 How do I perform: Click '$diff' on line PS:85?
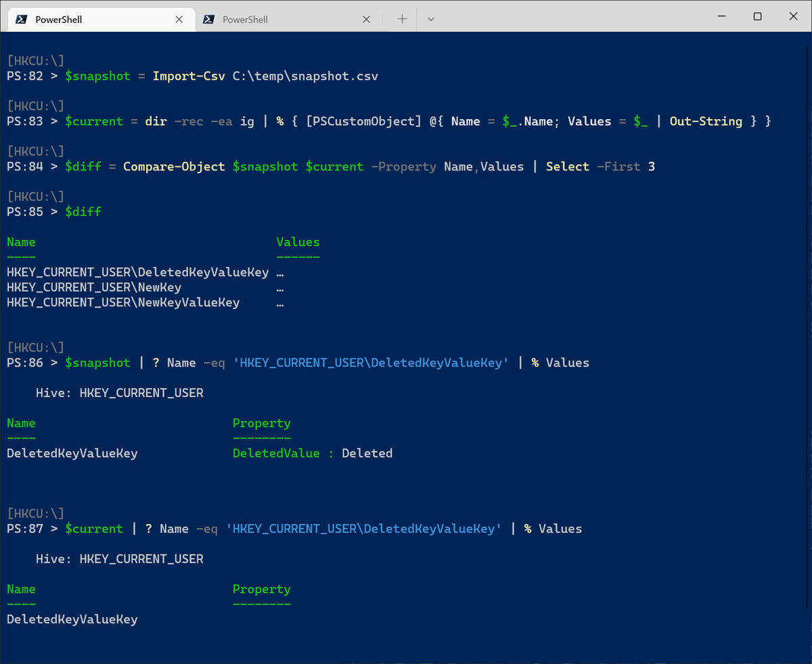pos(83,212)
